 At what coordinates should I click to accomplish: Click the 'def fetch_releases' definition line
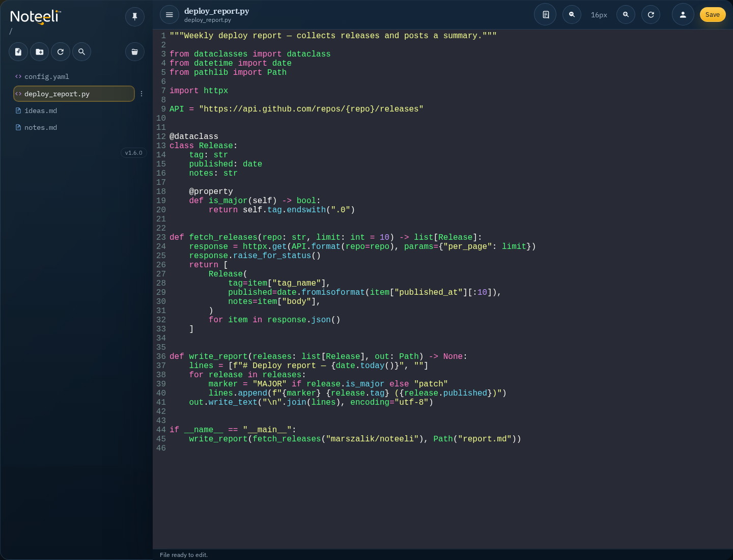click(x=326, y=237)
